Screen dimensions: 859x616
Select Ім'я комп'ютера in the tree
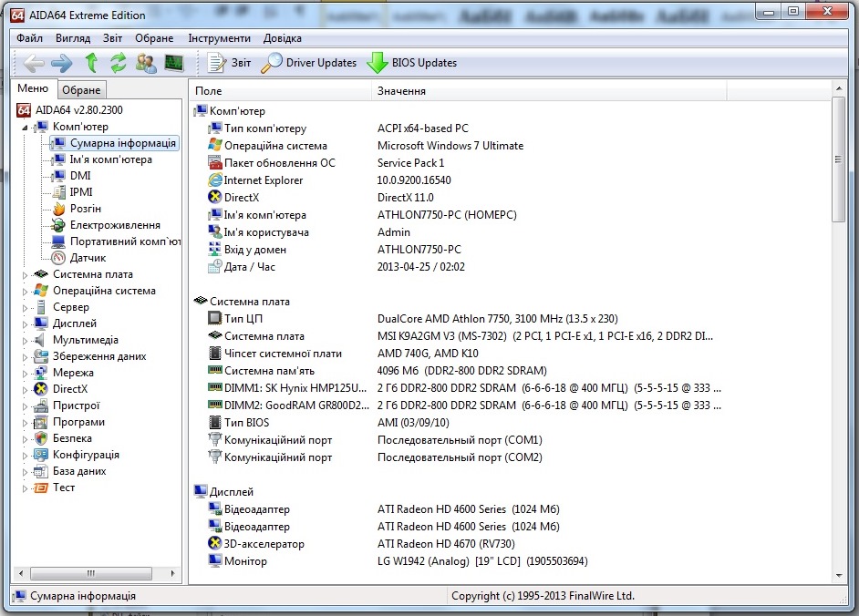tap(102, 159)
